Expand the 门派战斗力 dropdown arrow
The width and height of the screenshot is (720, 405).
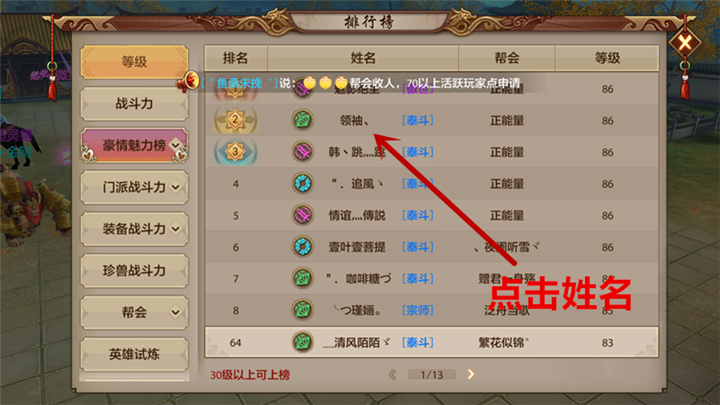tap(175, 187)
